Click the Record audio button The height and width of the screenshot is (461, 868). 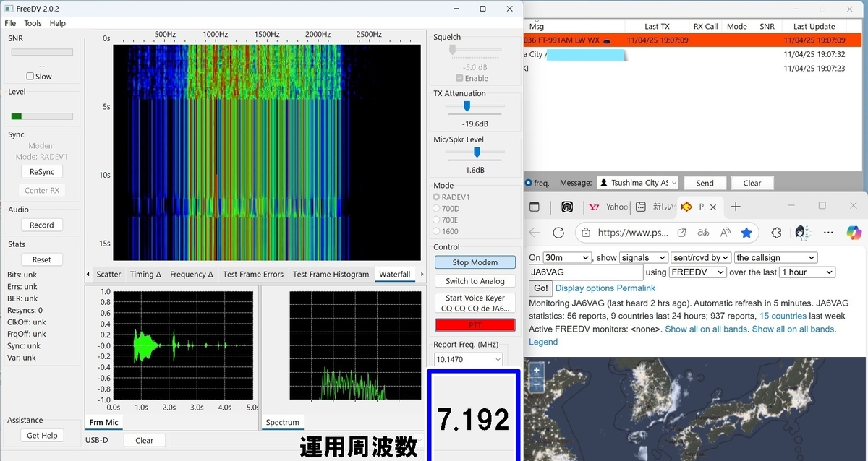(x=41, y=225)
